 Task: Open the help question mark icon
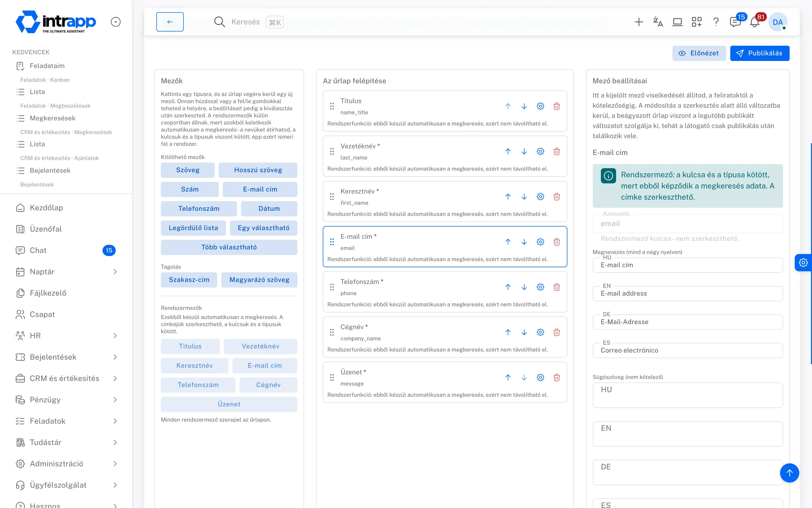click(716, 22)
